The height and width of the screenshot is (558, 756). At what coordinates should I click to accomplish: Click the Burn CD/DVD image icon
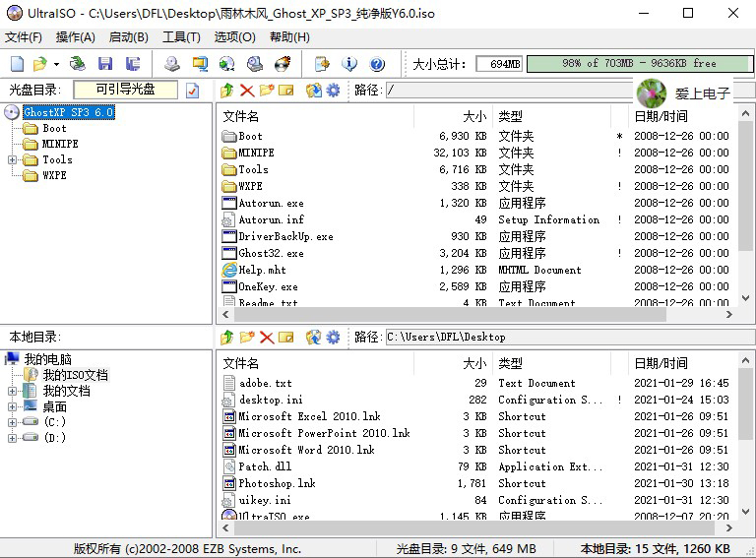coord(283,64)
